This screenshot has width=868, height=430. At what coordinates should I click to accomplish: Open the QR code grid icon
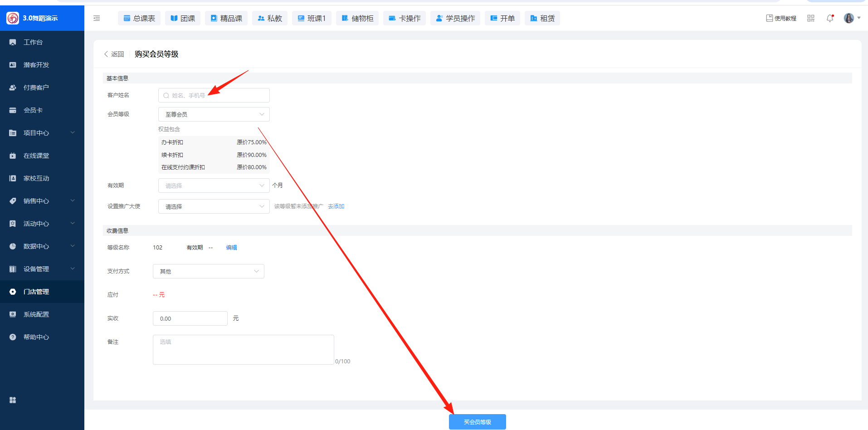811,18
